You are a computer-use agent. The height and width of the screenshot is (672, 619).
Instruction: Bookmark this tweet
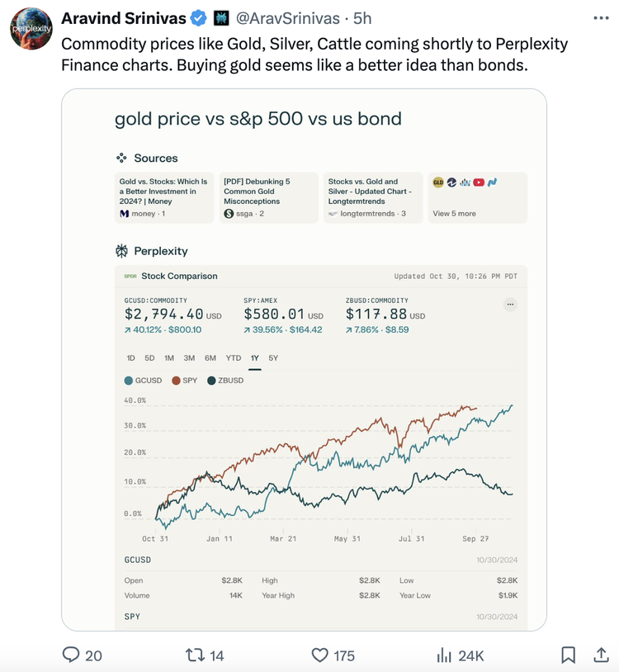click(x=568, y=655)
